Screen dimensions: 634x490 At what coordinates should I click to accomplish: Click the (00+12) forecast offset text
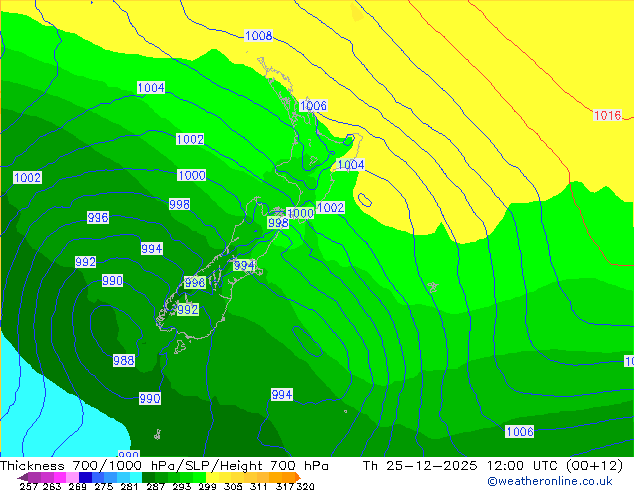[594, 466]
